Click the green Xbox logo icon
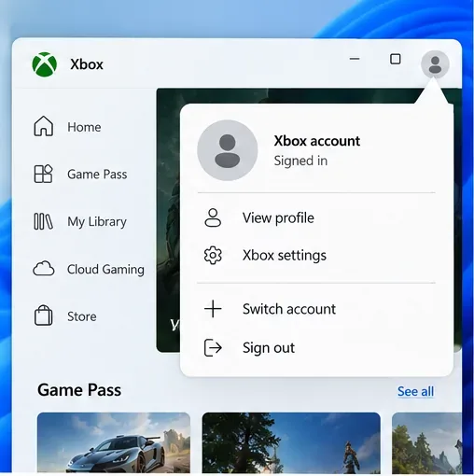The height and width of the screenshot is (476, 474). pyautogui.click(x=45, y=64)
